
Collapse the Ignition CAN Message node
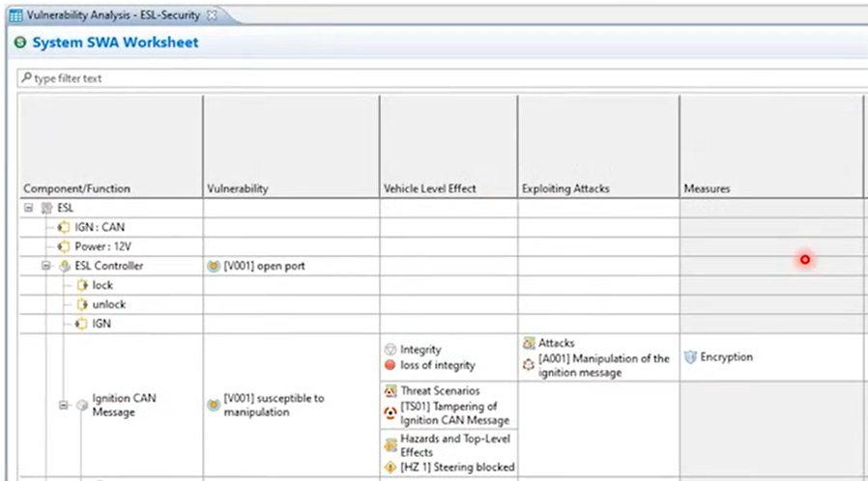point(63,406)
